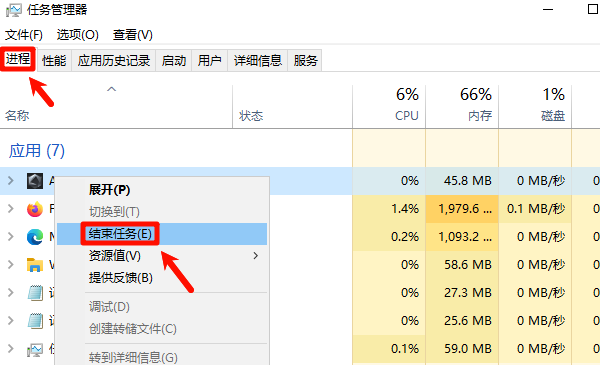Click the Task Manager title bar icon
Screen dimensions: 600x365
pyautogui.click(x=14, y=10)
